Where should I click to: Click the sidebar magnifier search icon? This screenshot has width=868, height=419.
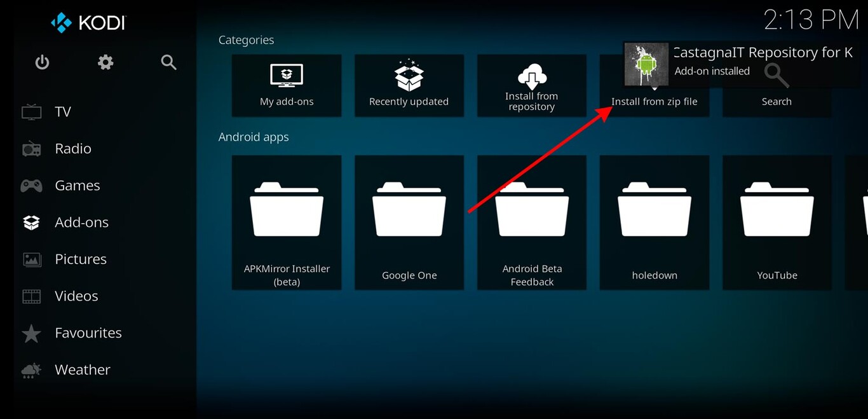168,62
